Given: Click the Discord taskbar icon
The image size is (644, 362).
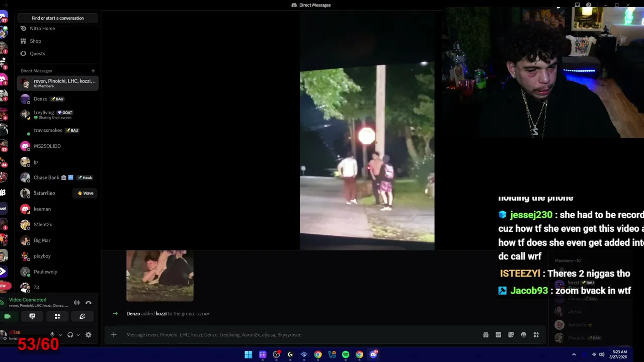Looking at the screenshot, I should coord(373,354).
